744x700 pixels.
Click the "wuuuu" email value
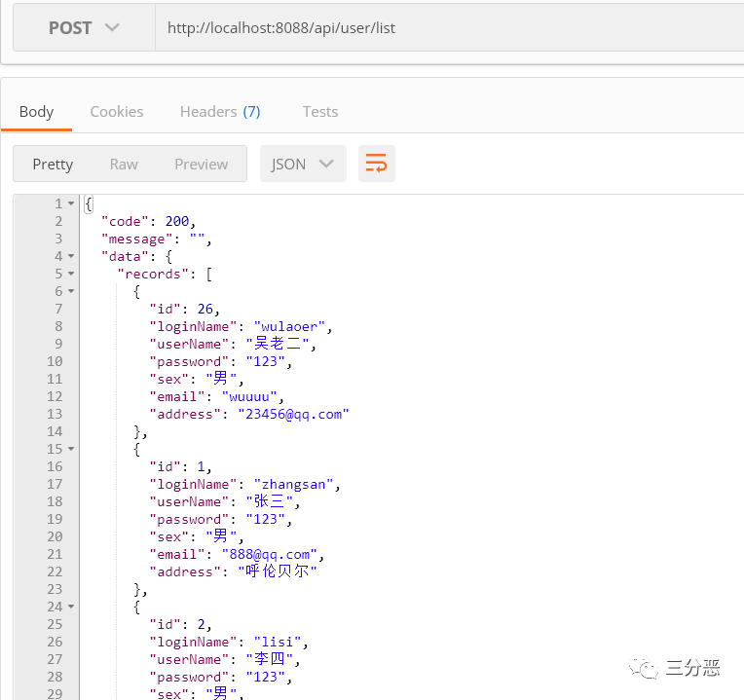tap(249, 396)
